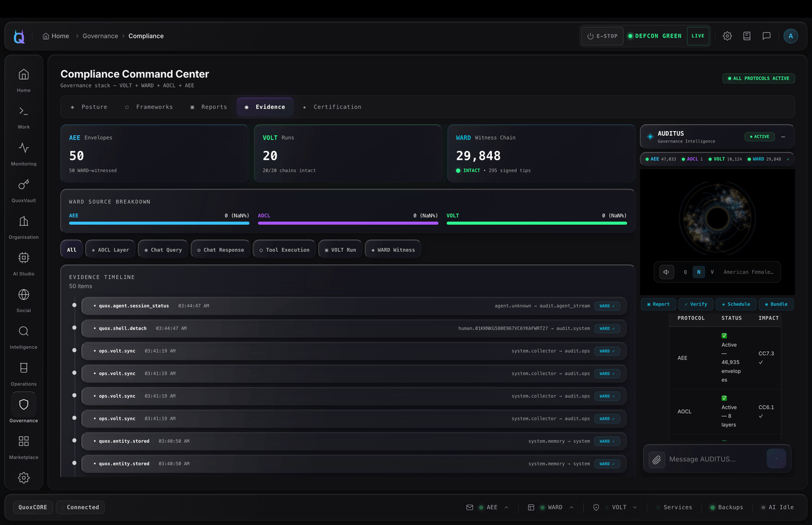Open settings gear in top bar
812x525 pixels.
[x=727, y=36]
